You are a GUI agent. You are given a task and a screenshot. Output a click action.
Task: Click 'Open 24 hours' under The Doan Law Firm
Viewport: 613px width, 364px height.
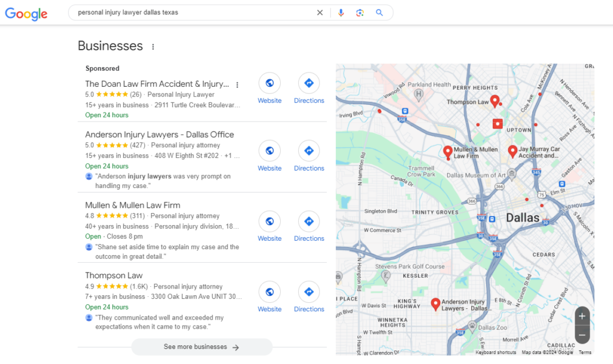tap(107, 115)
